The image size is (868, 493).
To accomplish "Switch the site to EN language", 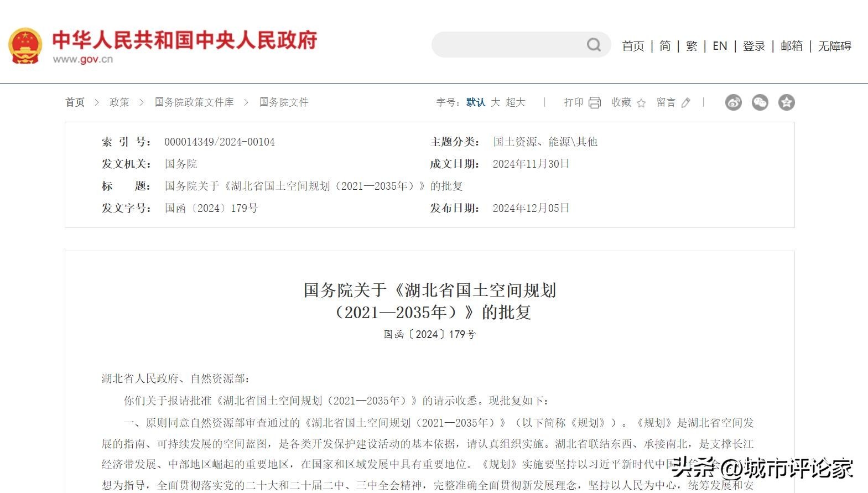I will (x=720, y=46).
